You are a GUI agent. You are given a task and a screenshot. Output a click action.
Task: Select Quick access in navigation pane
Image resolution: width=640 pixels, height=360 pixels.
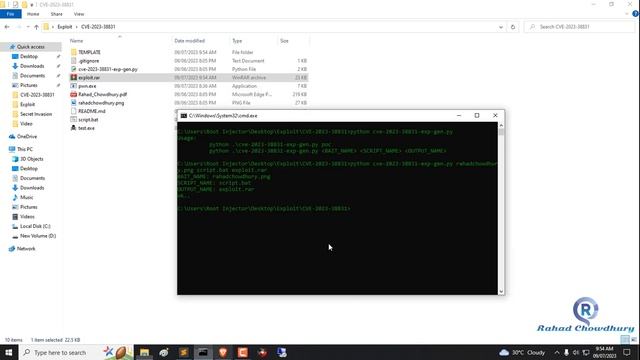(31, 47)
